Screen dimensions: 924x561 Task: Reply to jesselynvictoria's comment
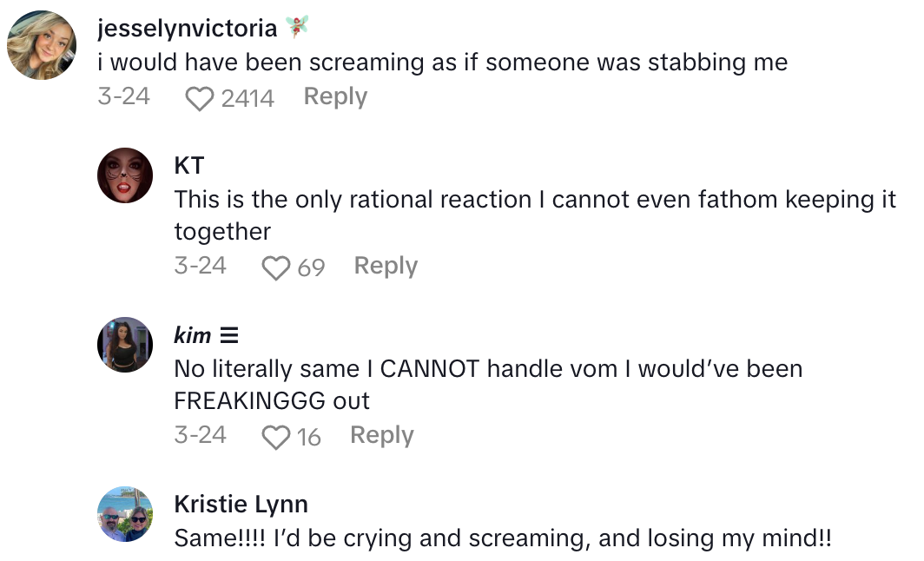click(x=335, y=96)
